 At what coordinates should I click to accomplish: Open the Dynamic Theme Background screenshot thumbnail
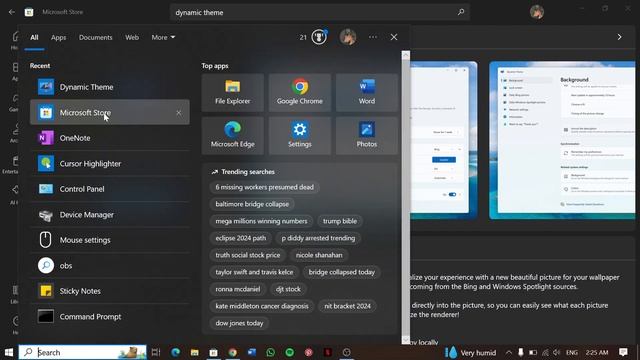coord(562,140)
